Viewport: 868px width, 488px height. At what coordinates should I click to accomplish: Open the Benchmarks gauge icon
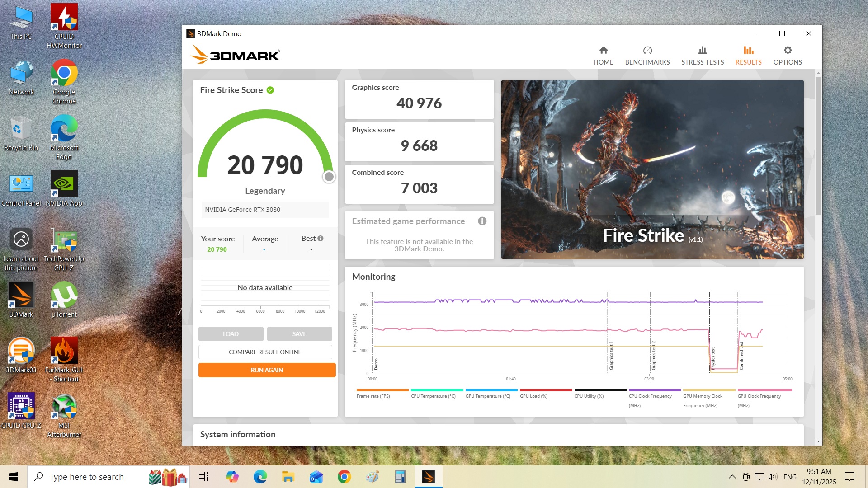[x=647, y=50]
